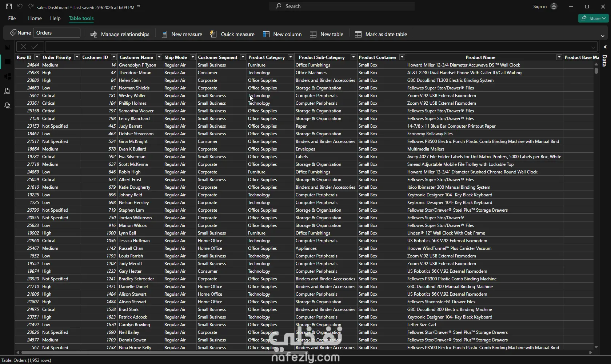This screenshot has height=364, width=611.
Task: Open Product Sub-Category column filter dropdown
Action: (x=353, y=57)
